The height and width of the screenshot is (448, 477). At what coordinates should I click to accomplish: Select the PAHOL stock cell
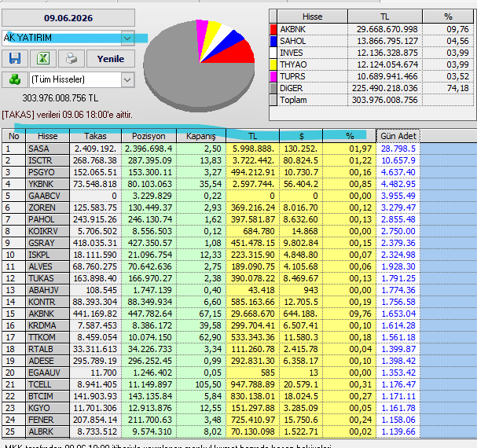[47, 219]
